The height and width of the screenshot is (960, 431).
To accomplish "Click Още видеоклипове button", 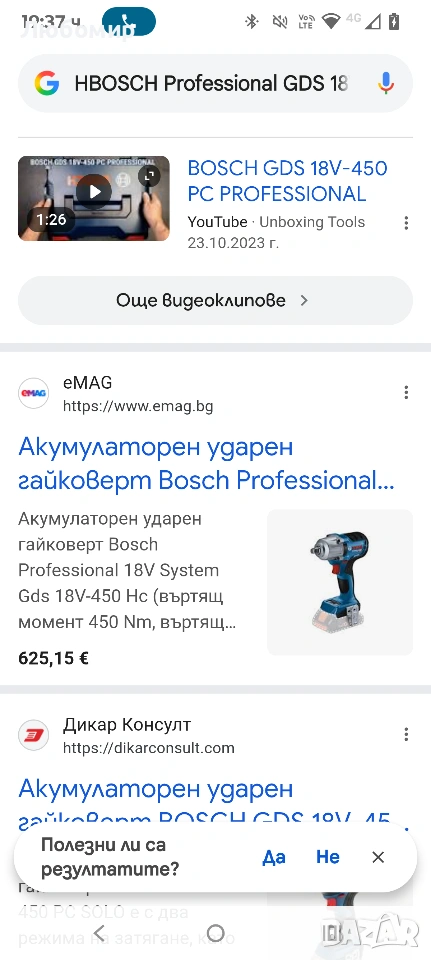I will click(x=216, y=301).
